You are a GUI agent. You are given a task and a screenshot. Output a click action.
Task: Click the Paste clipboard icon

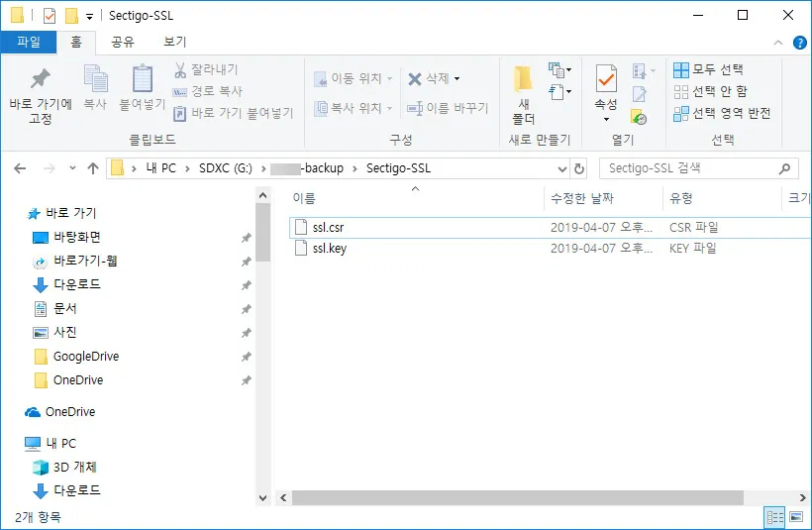coord(143,79)
